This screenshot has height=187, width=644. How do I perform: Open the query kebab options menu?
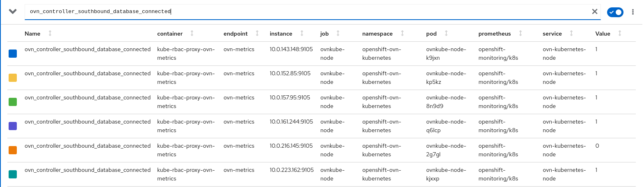pyautogui.click(x=633, y=12)
